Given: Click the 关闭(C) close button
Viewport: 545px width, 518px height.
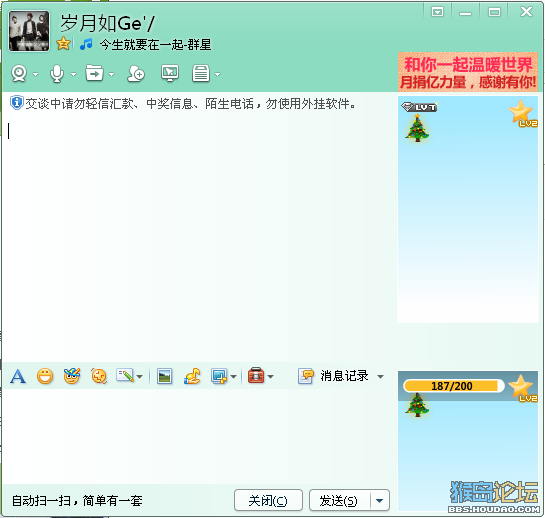Looking at the screenshot, I should coord(268,501).
